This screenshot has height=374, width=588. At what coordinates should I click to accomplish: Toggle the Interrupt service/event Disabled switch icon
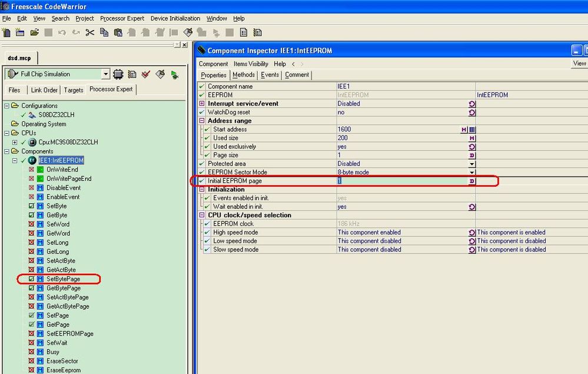[472, 104]
